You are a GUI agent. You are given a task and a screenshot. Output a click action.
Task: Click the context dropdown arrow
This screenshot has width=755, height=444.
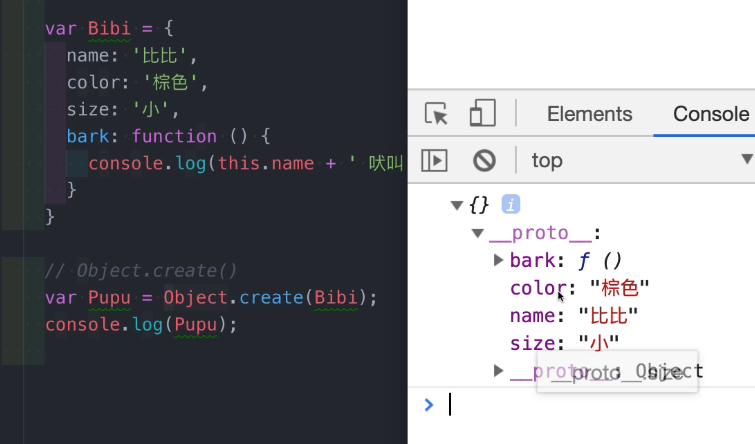[x=747, y=159]
